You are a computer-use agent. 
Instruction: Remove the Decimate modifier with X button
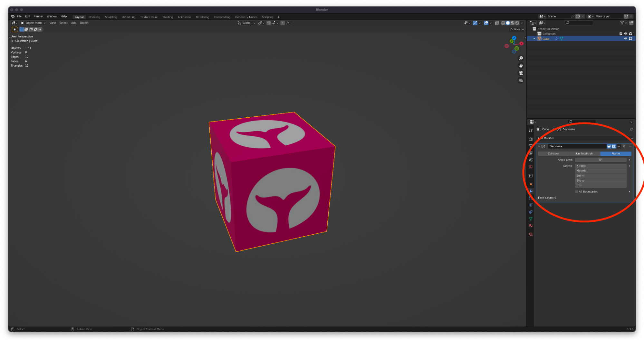[x=624, y=146]
